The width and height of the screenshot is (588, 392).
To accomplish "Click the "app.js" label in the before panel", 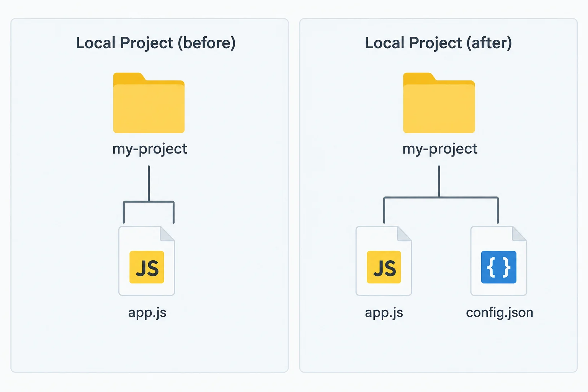I will pyautogui.click(x=147, y=313).
